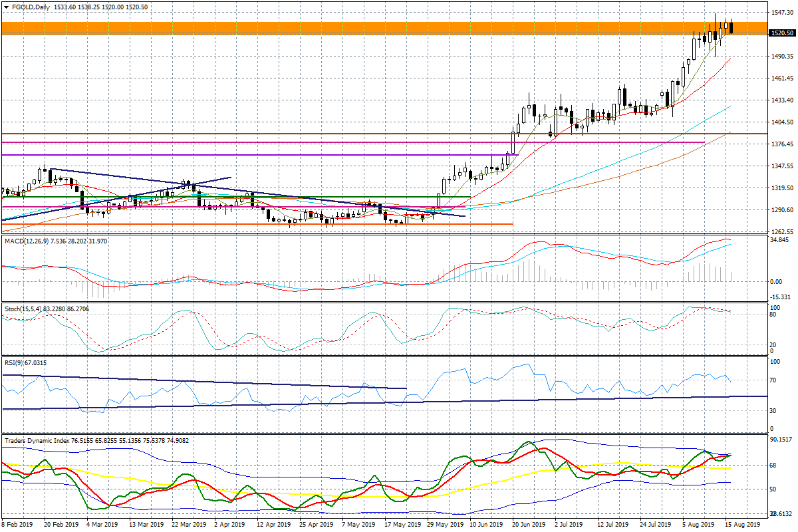Click the 1547.30 price scale label
The width and height of the screenshot is (798, 532).
pyautogui.click(x=782, y=13)
